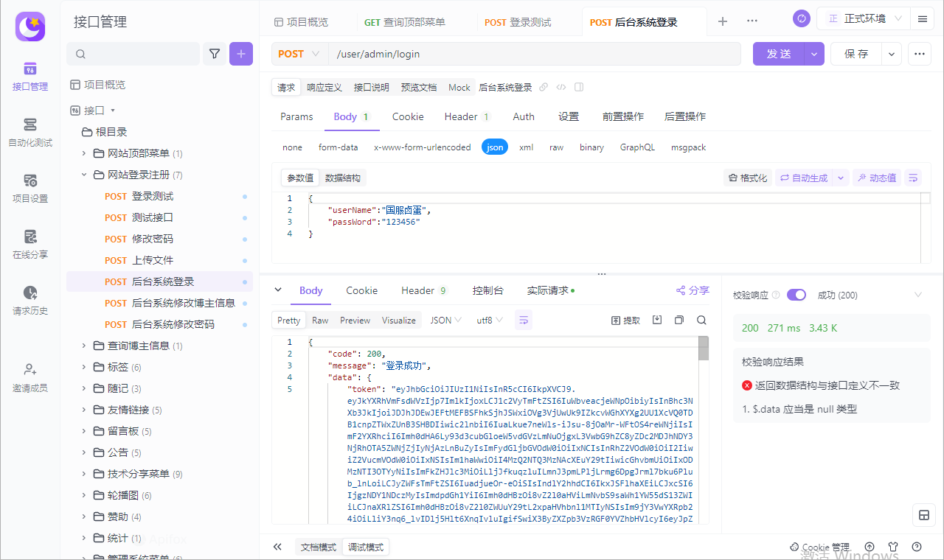Open the Params request tab
Viewport: 944px width, 560px height.
296,116
